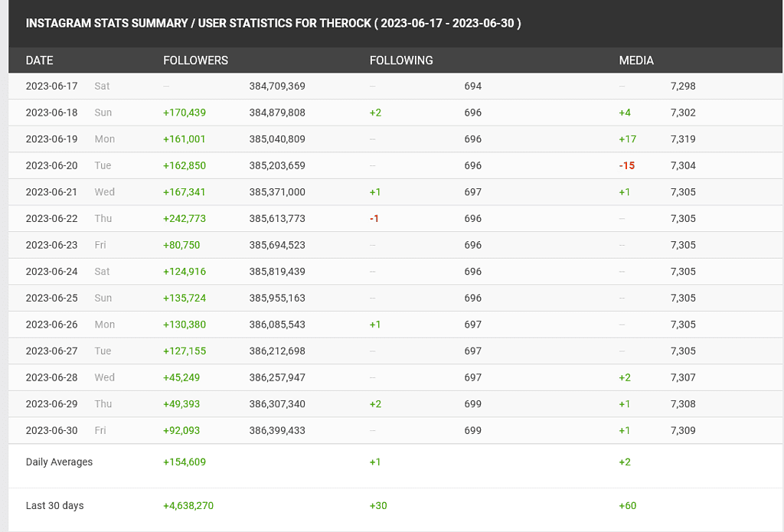Select the date 2023-06-22 row entry
The width and height of the screenshot is (784, 532).
pyautogui.click(x=51, y=218)
